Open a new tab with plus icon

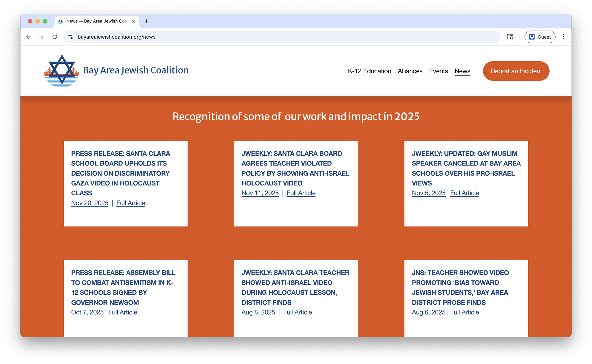pos(146,21)
